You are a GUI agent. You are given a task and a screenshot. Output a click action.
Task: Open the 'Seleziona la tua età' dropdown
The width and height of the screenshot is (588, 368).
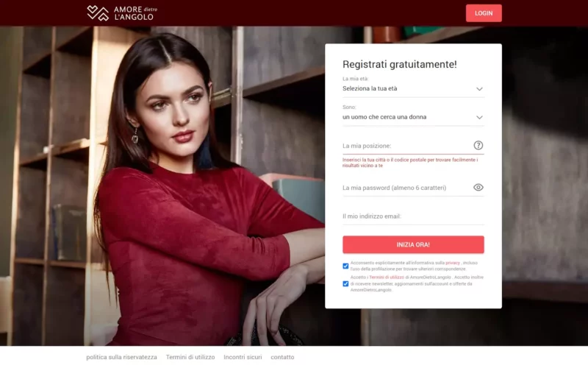(413, 88)
